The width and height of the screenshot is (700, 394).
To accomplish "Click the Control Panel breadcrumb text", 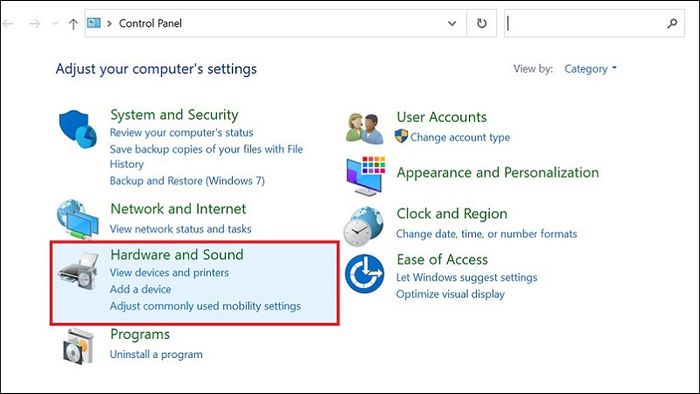I will pyautogui.click(x=150, y=23).
